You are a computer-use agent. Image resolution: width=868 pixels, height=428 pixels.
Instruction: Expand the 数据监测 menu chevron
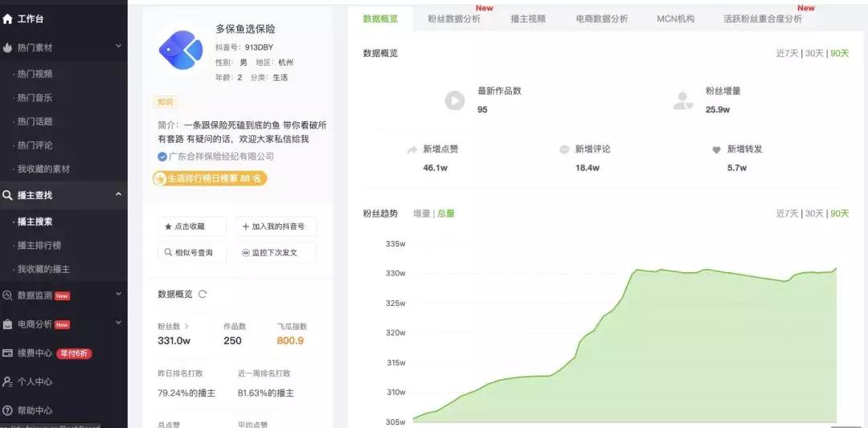(118, 294)
